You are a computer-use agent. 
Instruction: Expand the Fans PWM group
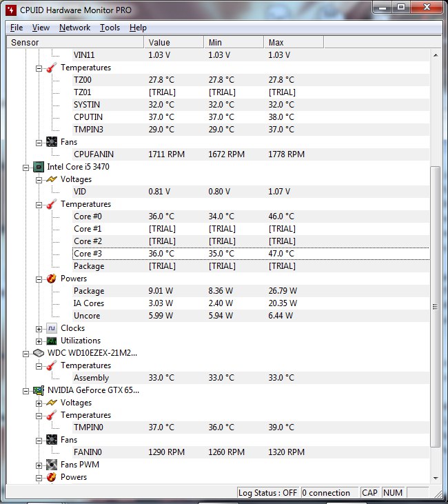click(x=39, y=465)
